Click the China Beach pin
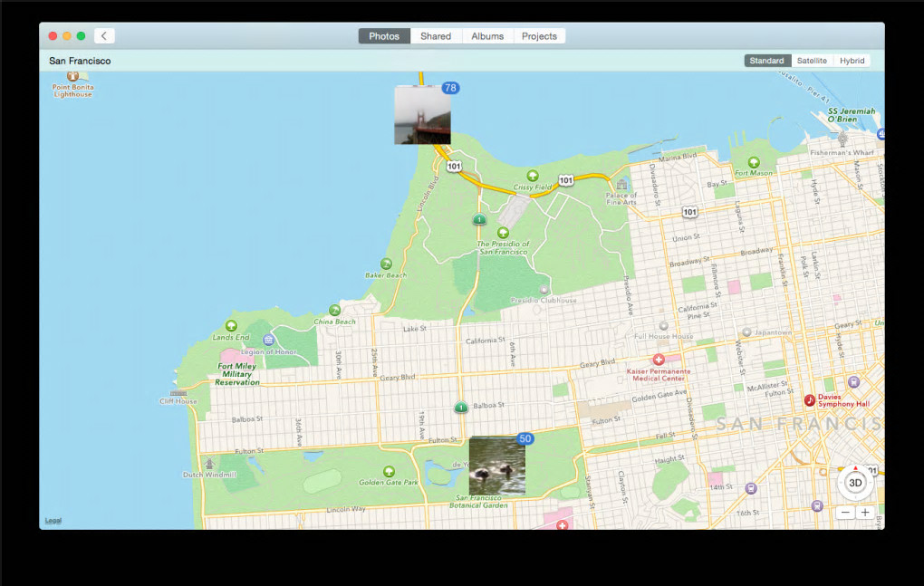924x586 pixels. pos(334,311)
